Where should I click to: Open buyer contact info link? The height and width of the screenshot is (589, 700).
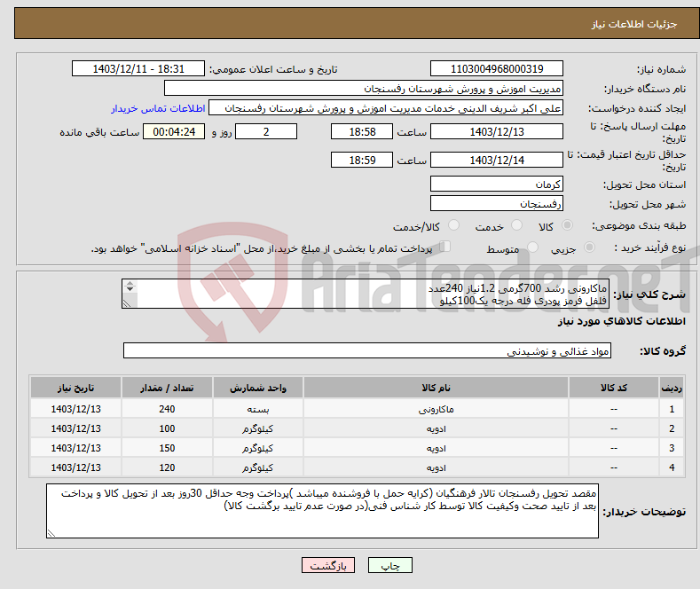click(x=158, y=108)
